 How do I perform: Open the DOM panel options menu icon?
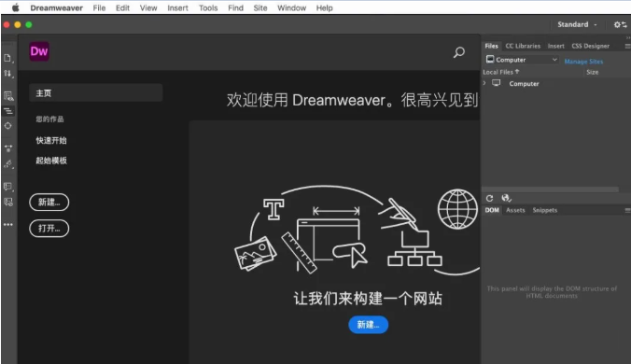627,210
